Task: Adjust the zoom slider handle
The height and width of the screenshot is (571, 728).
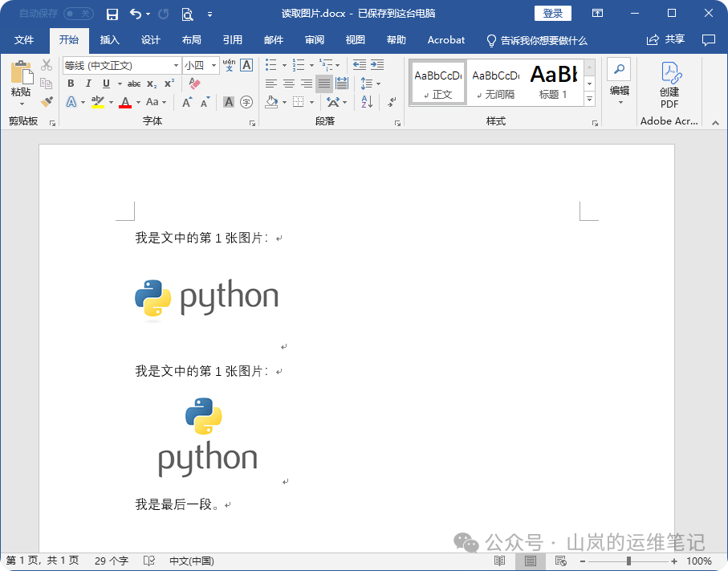Action: (628, 561)
